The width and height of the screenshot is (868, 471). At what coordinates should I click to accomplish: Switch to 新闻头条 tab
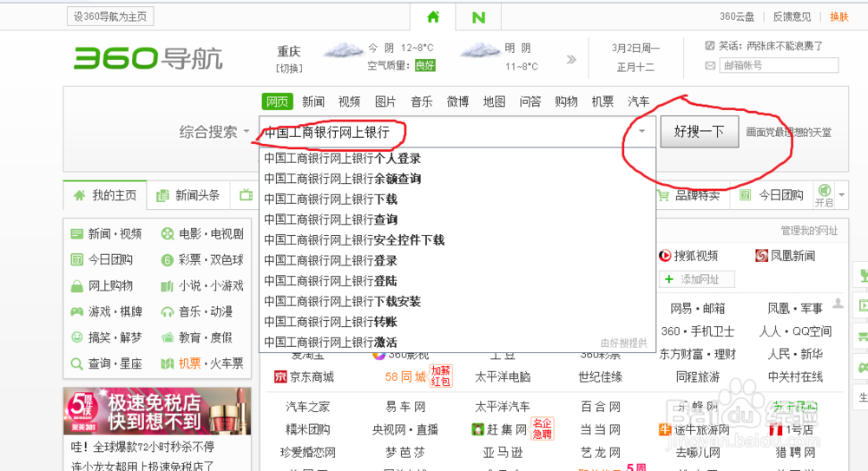click(x=188, y=195)
